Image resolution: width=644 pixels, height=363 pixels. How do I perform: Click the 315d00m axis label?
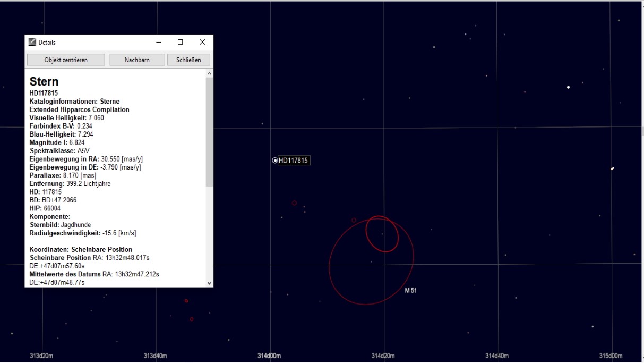(x=611, y=356)
